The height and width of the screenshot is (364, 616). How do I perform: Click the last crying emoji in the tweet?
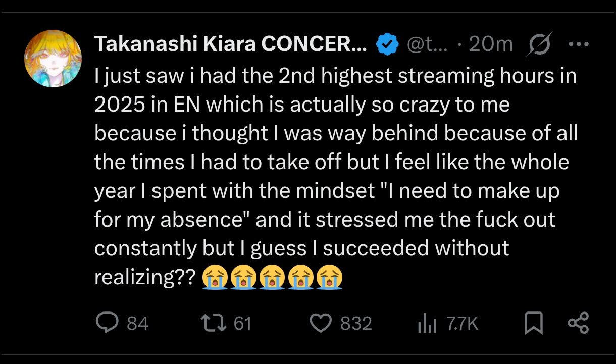(330, 277)
